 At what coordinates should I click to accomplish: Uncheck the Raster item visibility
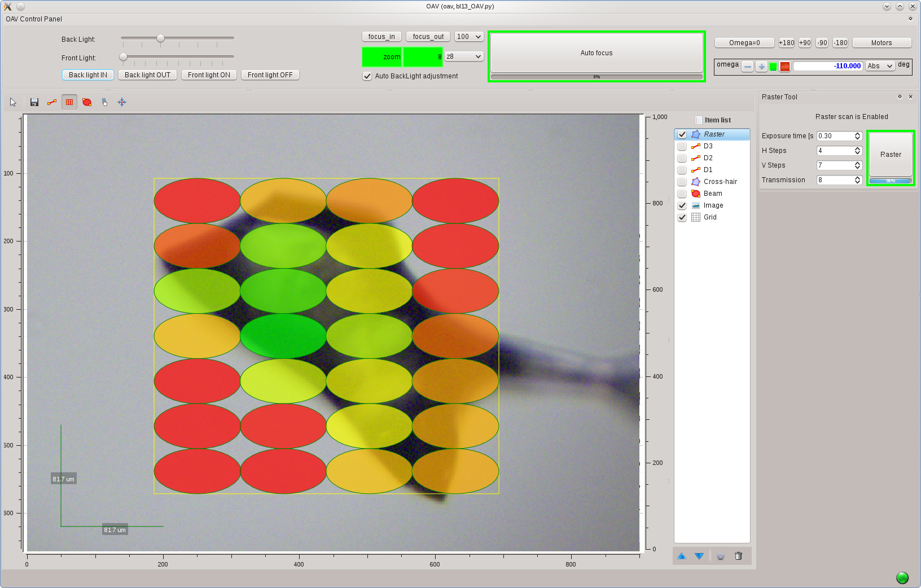[x=682, y=134]
